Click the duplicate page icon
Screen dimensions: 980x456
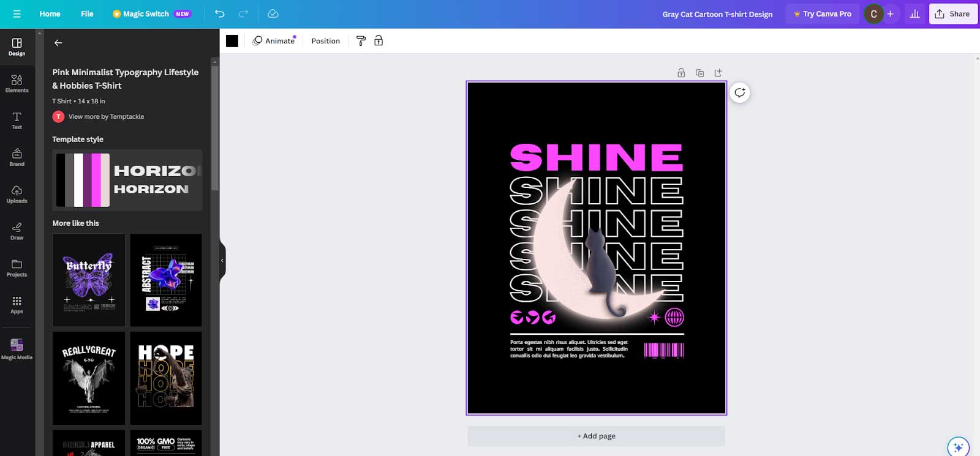pos(699,73)
